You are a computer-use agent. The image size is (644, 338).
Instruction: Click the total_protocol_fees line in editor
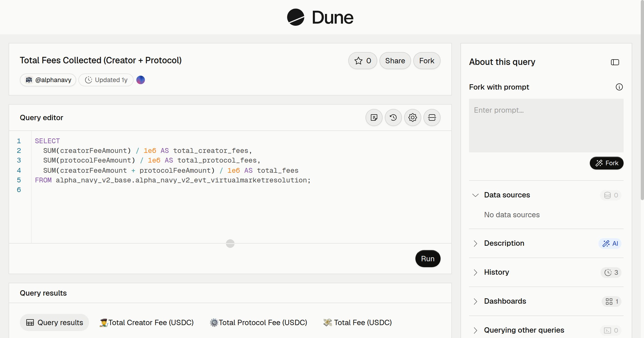point(152,160)
